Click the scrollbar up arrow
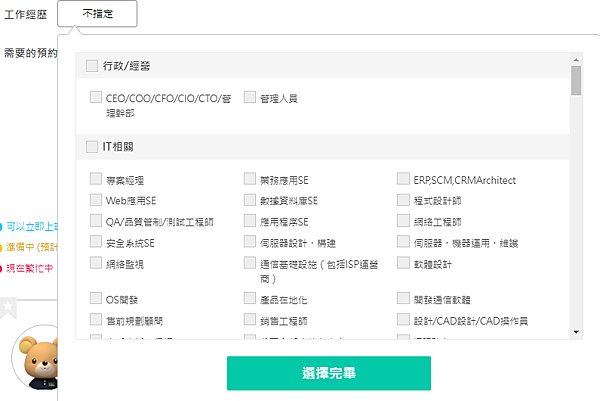The width and height of the screenshot is (600, 401). pyautogui.click(x=576, y=59)
